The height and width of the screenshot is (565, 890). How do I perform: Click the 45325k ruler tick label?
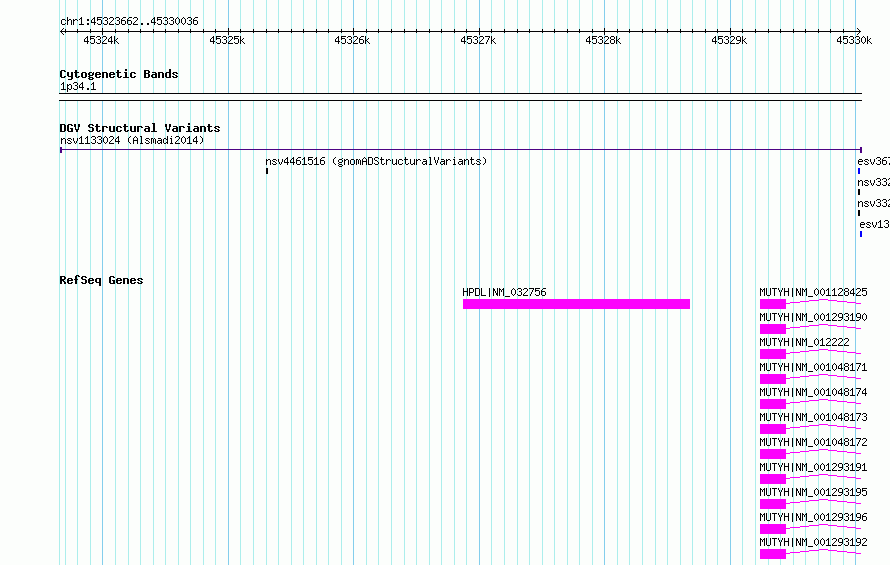click(227, 40)
